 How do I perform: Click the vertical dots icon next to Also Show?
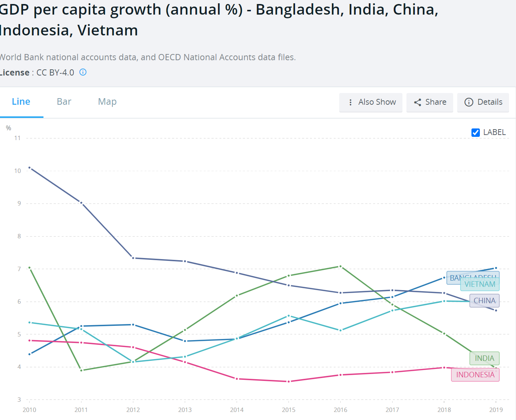pyautogui.click(x=350, y=103)
